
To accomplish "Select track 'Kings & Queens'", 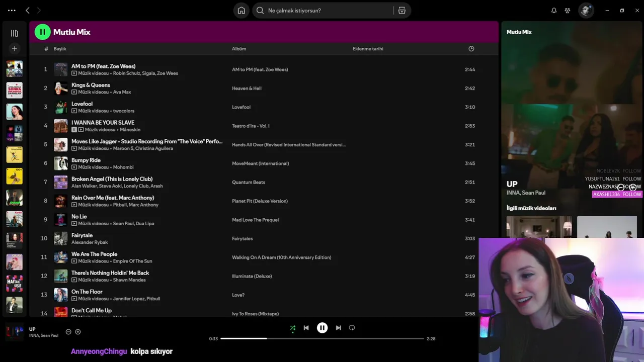I will pyautogui.click(x=91, y=85).
